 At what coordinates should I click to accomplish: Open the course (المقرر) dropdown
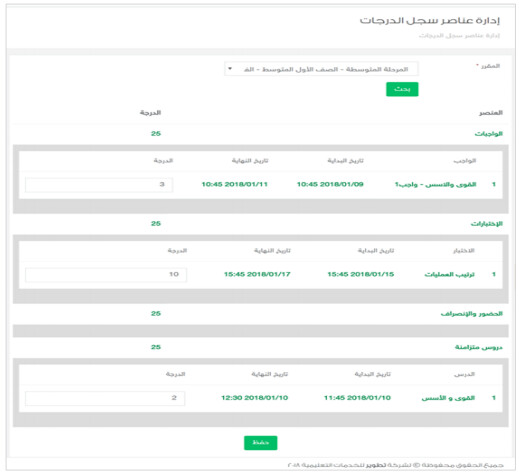pos(321,69)
